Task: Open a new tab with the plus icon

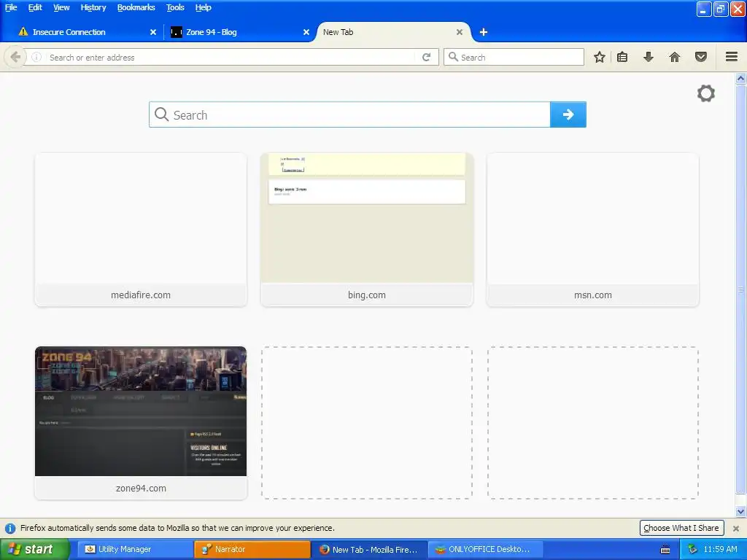Action: 484,32
